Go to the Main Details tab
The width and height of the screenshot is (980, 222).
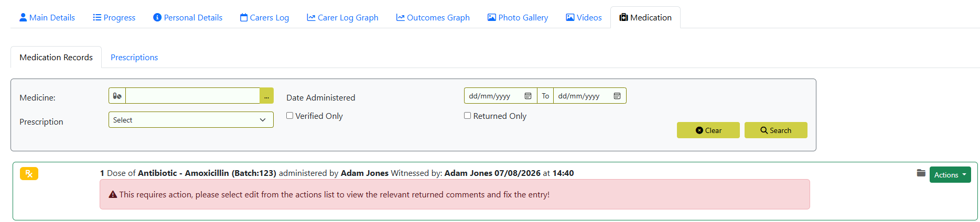[x=47, y=17]
